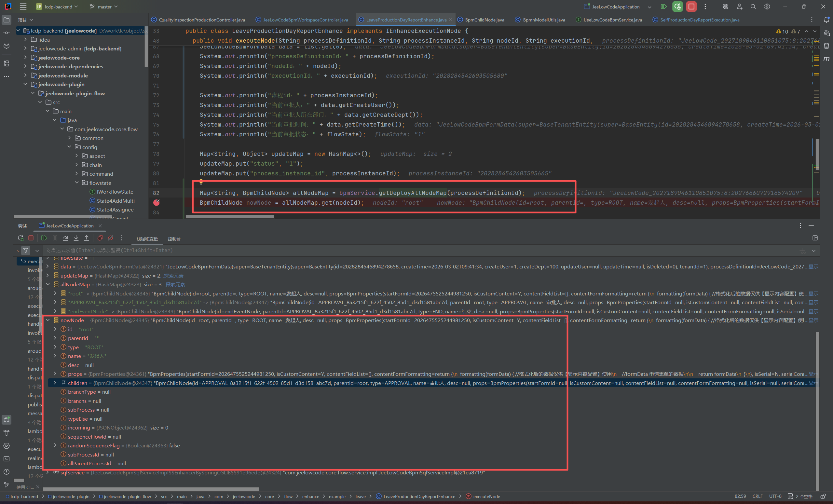The height and width of the screenshot is (504, 833).
Task: Resume program in debug toolbar
Action: (44, 238)
